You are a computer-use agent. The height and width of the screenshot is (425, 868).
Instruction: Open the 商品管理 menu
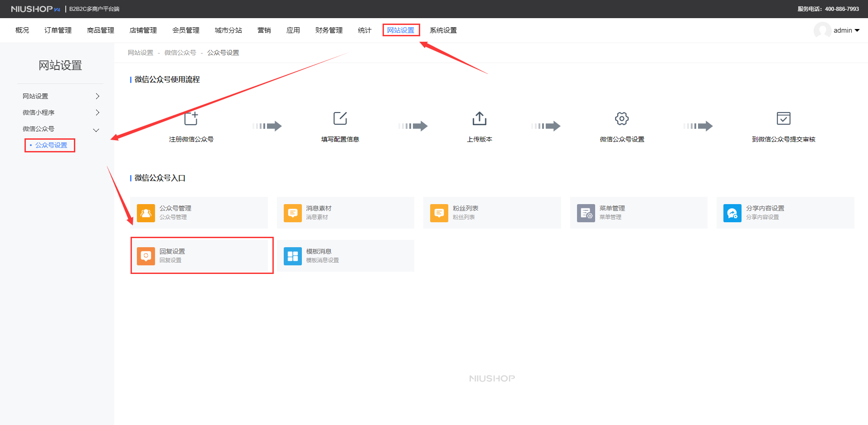coord(101,30)
